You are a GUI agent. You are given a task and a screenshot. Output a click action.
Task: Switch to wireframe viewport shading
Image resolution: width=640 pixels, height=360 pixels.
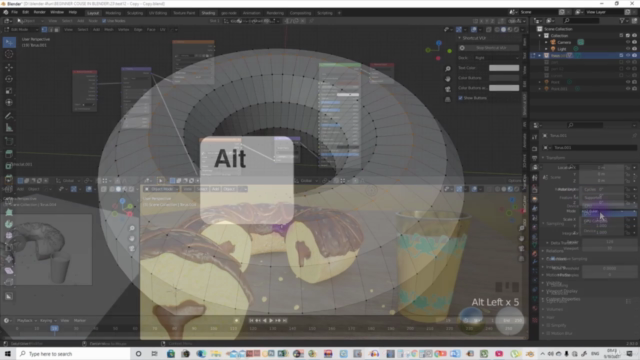(x=497, y=29)
